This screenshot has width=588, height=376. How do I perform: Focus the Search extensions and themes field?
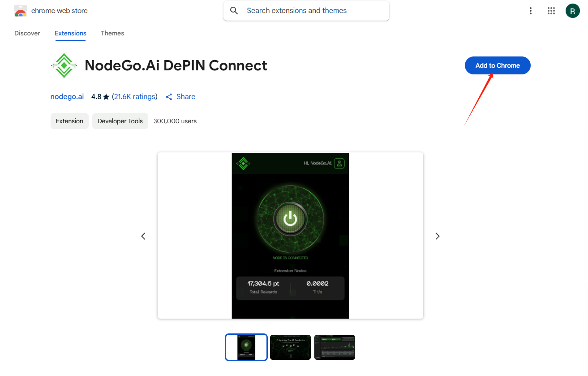(313, 11)
